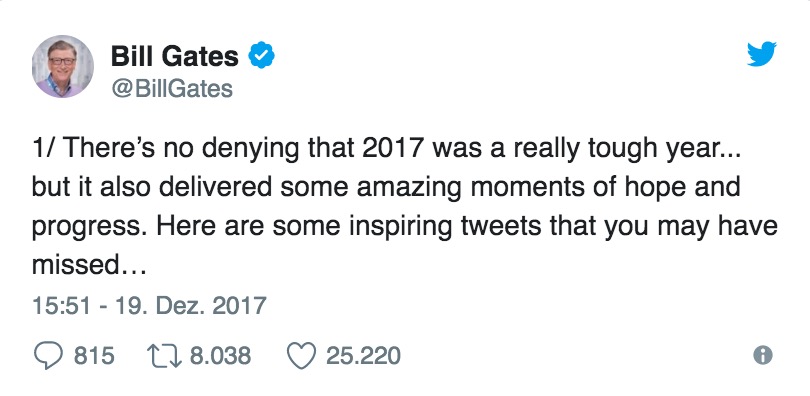This screenshot has height=396, width=810.
Task: Open the tweet info icon
Action: (x=763, y=355)
